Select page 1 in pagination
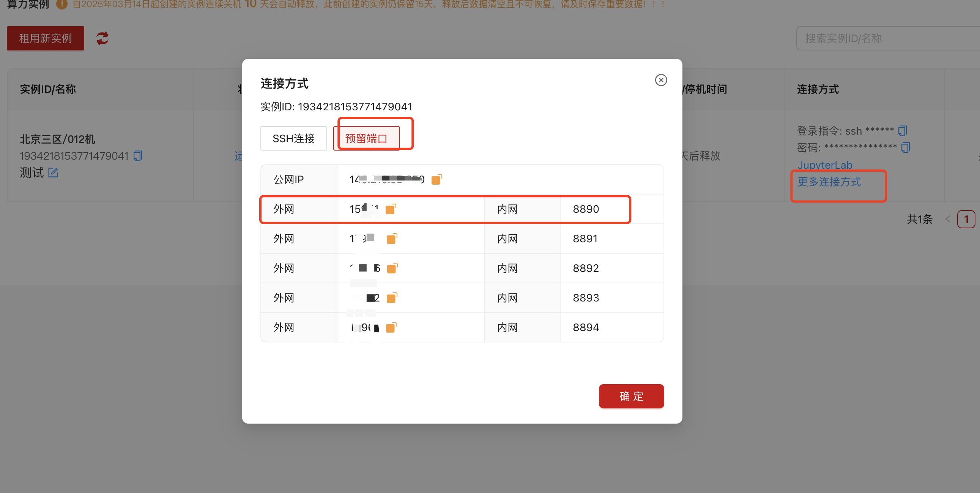 click(966, 219)
